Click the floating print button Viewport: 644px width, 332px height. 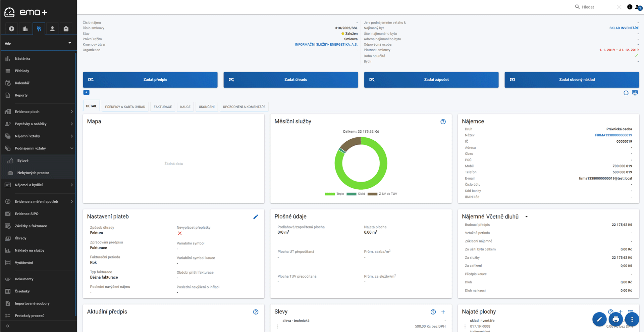coord(615,319)
